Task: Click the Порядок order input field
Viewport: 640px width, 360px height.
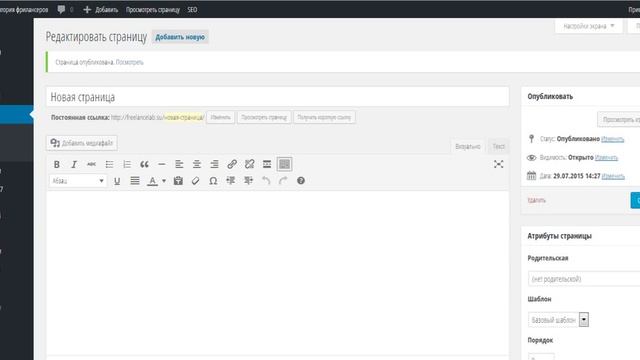Action: (x=541, y=357)
